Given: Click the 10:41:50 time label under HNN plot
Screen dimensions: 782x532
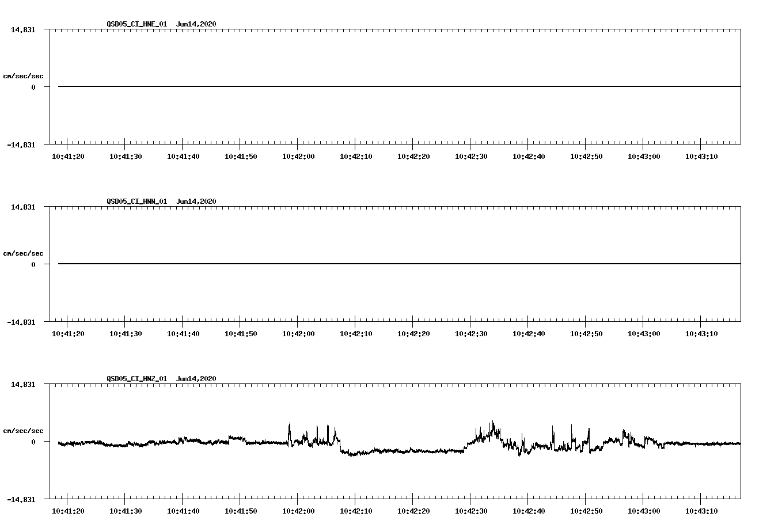Looking at the screenshot, I should [x=241, y=333].
